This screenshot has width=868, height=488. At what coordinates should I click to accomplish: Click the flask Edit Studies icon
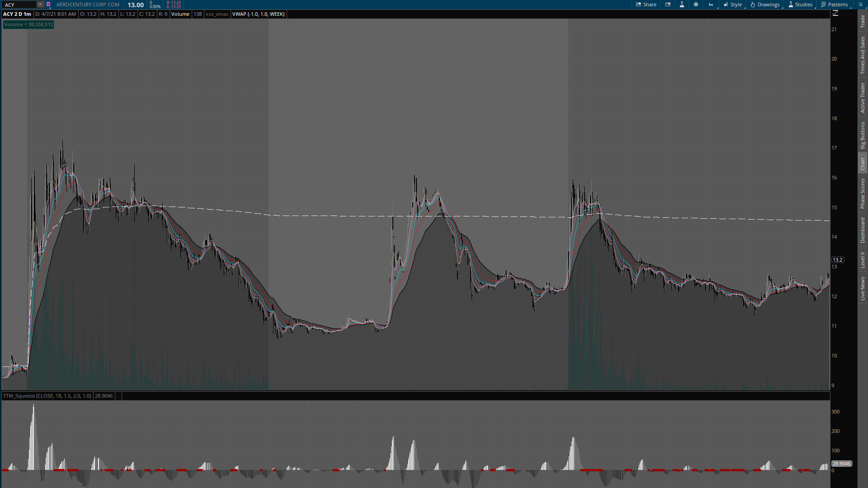point(682,5)
